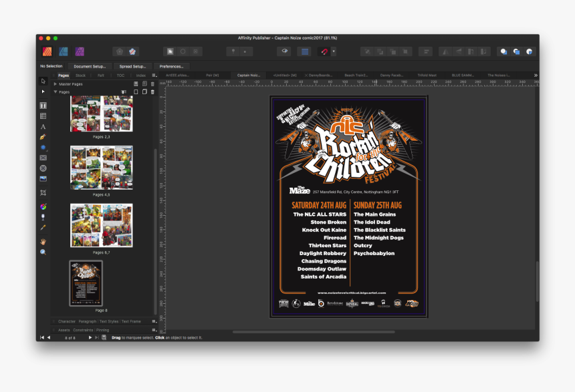Open the Assets panel options menu
The height and width of the screenshot is (392, 575).
tap(154, 330)
